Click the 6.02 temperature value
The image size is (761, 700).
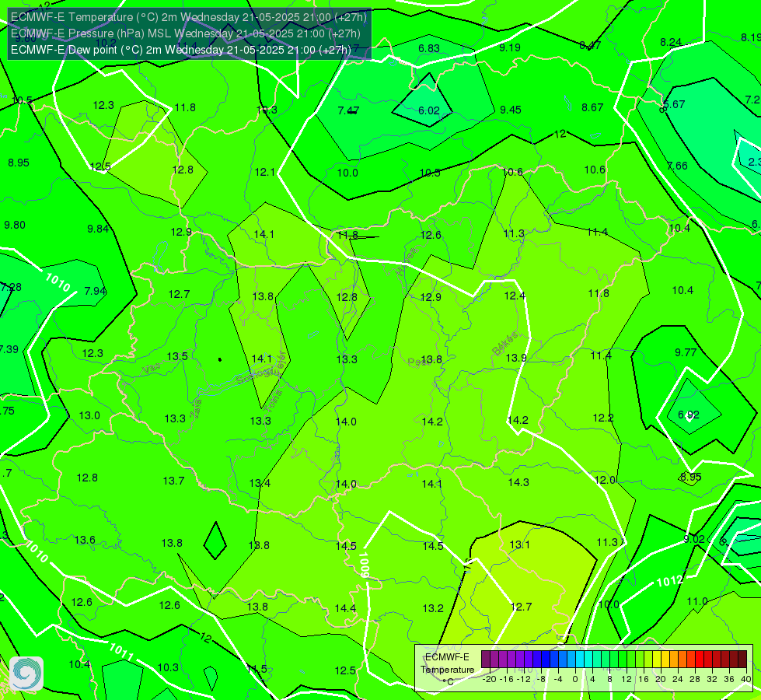click(429, 110)
